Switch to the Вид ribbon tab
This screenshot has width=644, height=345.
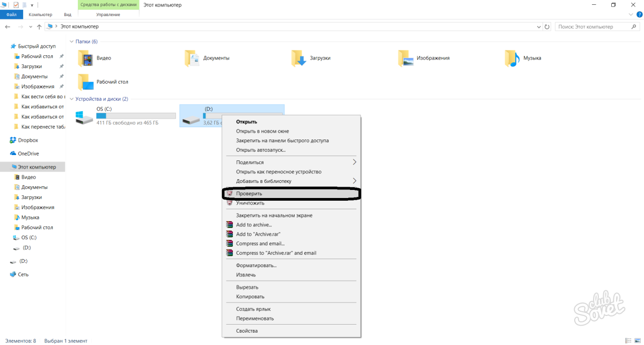pyautogui.click(x=67, y=14)
